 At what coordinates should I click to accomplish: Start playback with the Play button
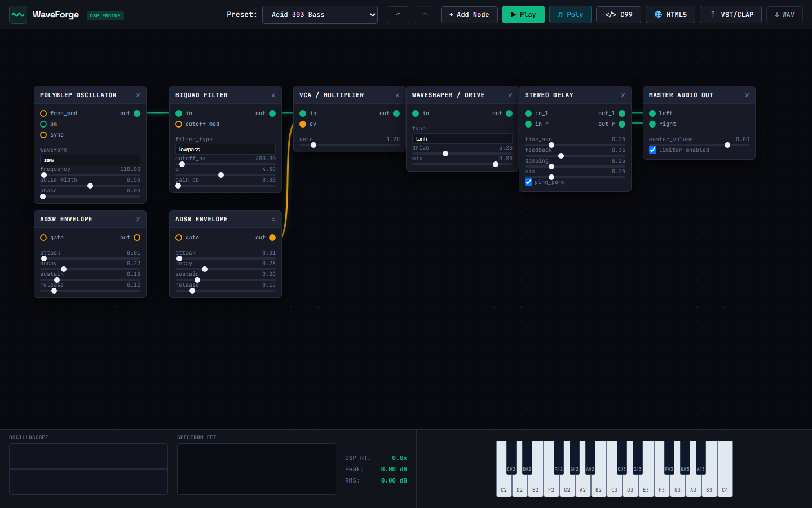(x=523, y=15)
